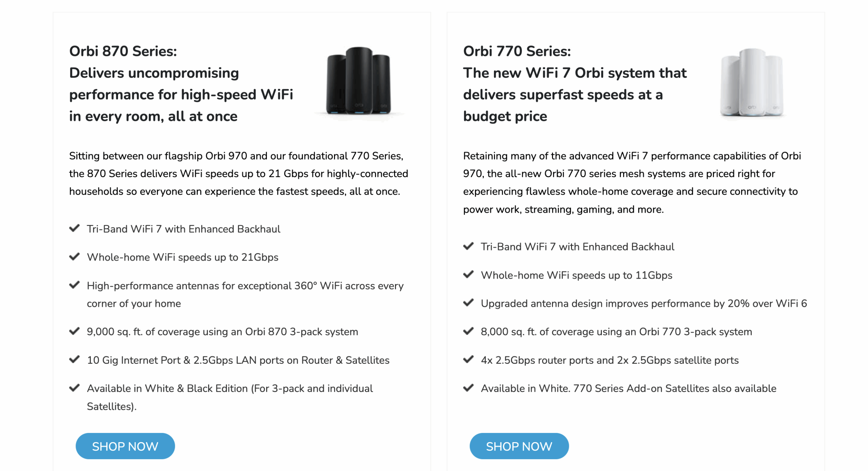868x471 pixels.
Task: Click checkmark beside 770 Add-on Satellites line
Action: (x=468, y=388)
